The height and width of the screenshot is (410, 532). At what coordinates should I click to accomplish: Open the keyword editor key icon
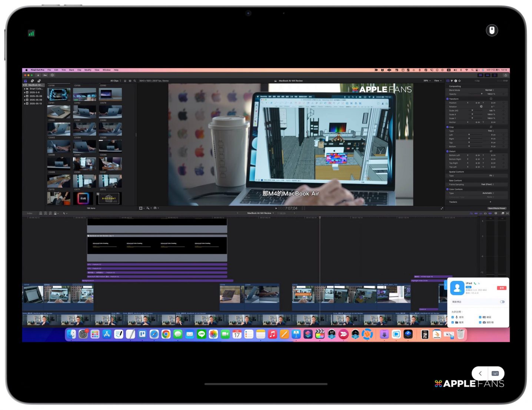[x=45, y=75]
